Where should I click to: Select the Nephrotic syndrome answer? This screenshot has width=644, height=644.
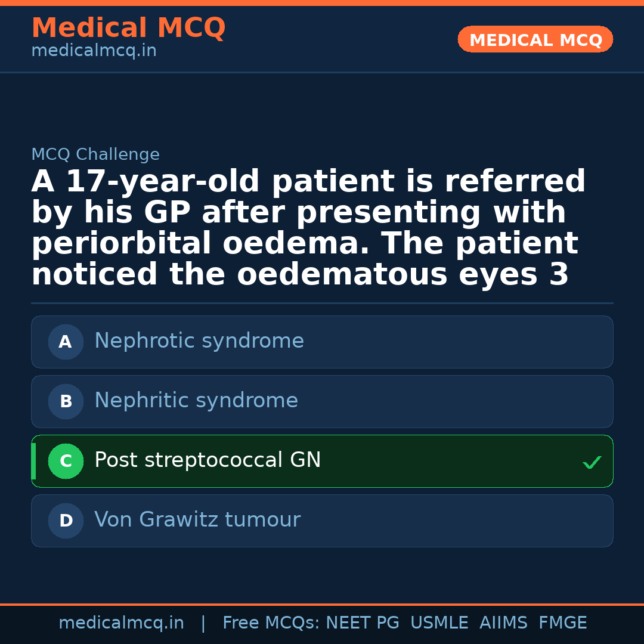tap(199, 341)
